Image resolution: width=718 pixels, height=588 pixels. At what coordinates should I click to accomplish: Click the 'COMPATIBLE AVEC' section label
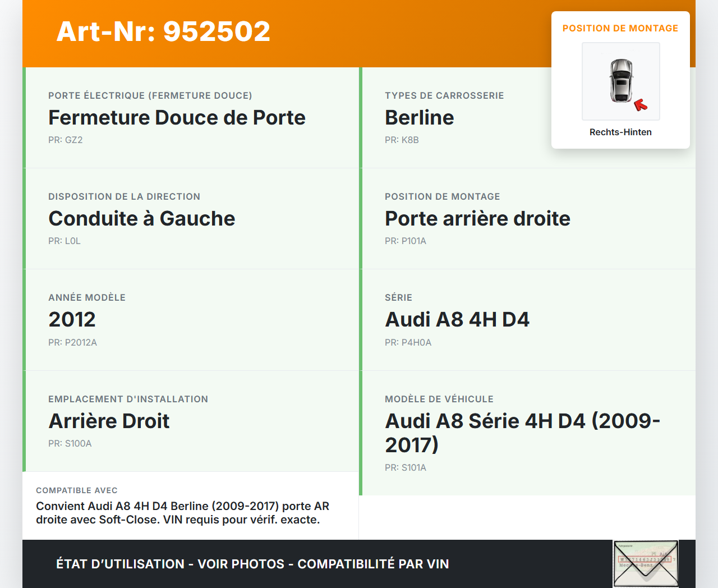click(77, 490)
